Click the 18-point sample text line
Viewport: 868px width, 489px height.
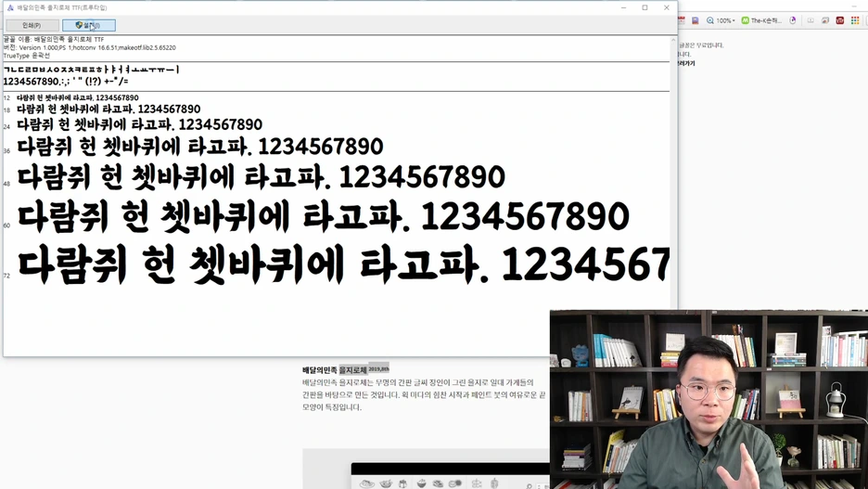(x=108, y=109)
